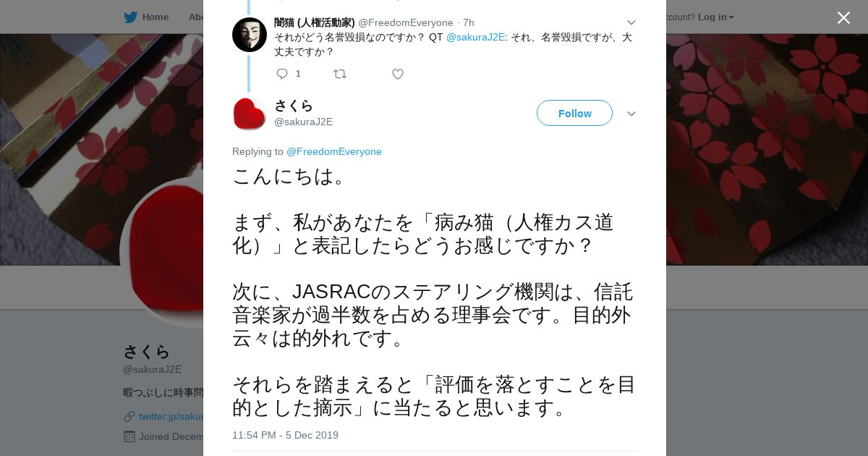
Task: Follow the さくら account
Action: coord(574,113)
